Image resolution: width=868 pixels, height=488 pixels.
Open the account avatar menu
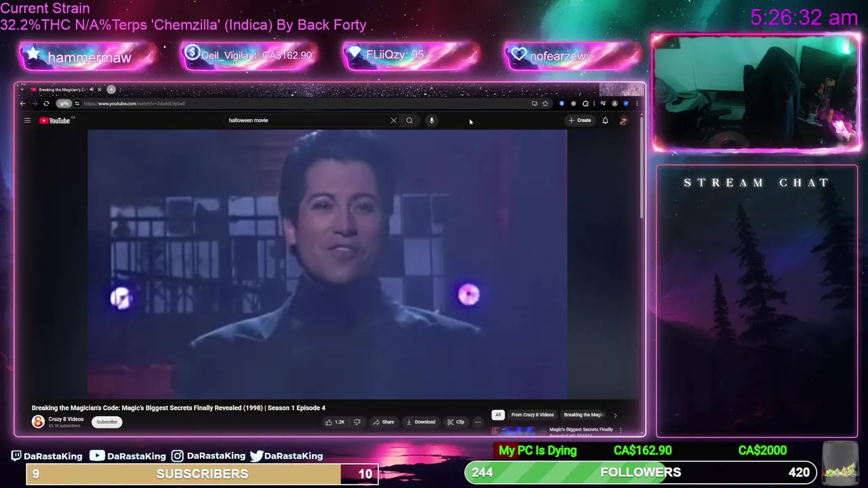point(623,121)
